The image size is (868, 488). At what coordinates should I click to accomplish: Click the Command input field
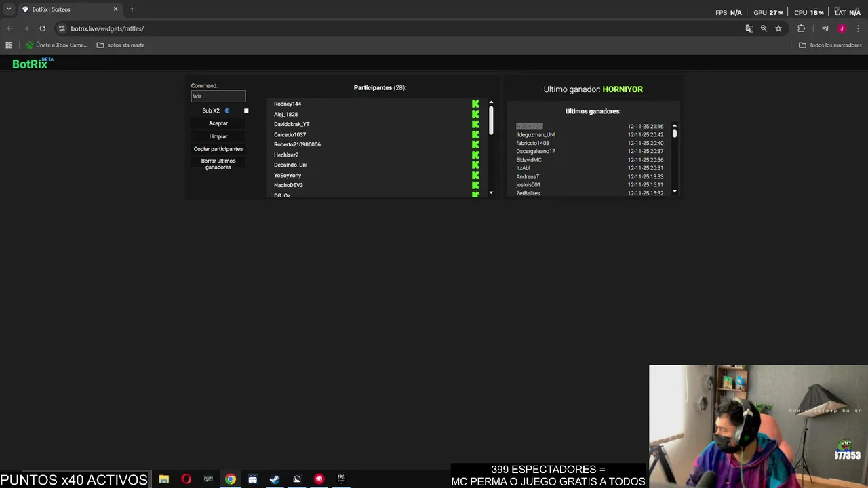click(x=218, y=96)
